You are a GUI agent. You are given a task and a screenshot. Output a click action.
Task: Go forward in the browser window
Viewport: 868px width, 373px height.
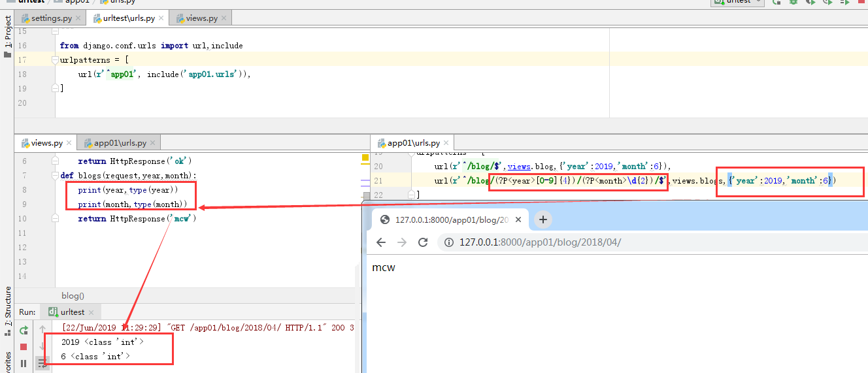(x=402, y=242)
